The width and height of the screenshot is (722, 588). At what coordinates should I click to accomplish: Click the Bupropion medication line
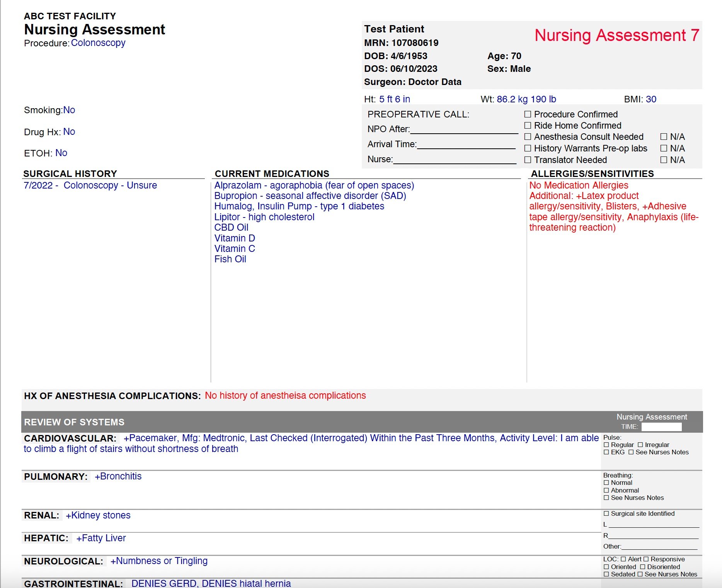310,196
